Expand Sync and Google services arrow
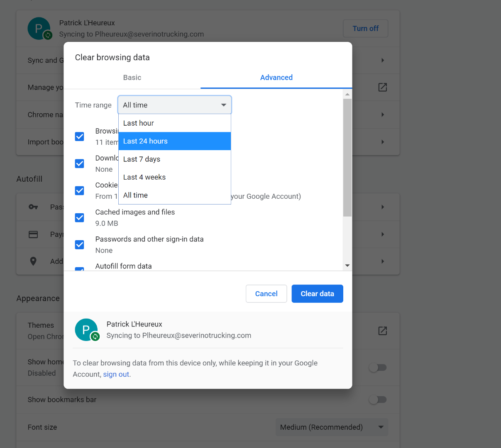The height and width of the screenshot is (448, 501). [x=383, y=60]
